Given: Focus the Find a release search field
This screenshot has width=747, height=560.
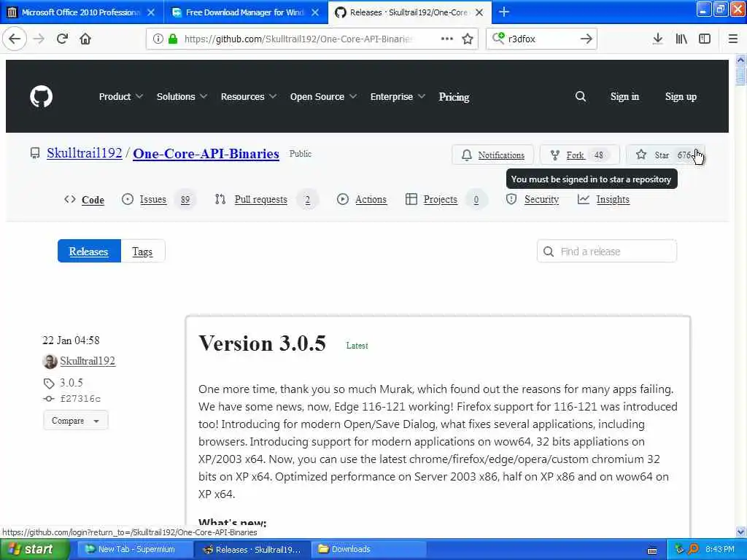Looking at the screenshot, I should (x=606, y=252).
